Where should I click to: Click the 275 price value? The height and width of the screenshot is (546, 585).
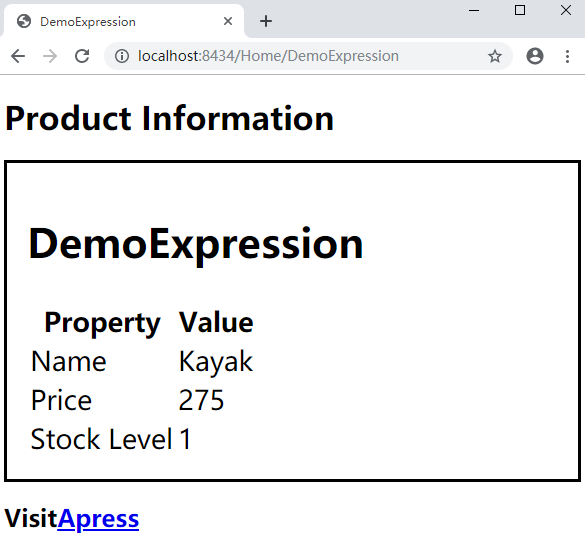pos(201,400)
